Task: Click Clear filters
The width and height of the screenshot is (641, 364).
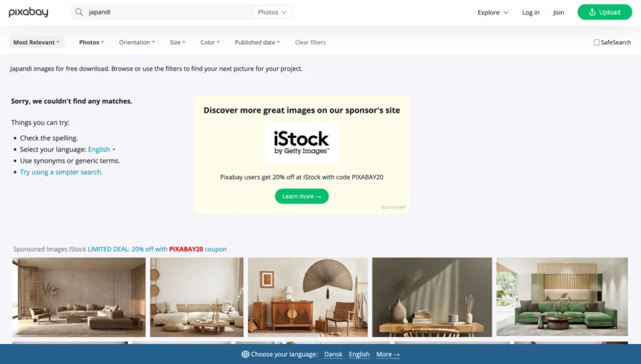Action: click(310, 42)
